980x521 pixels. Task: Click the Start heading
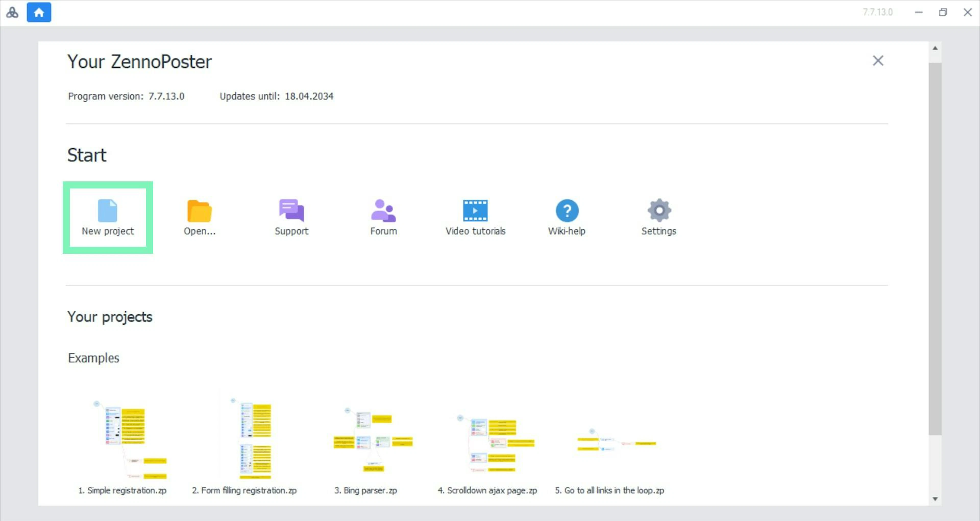coord(87,155)
